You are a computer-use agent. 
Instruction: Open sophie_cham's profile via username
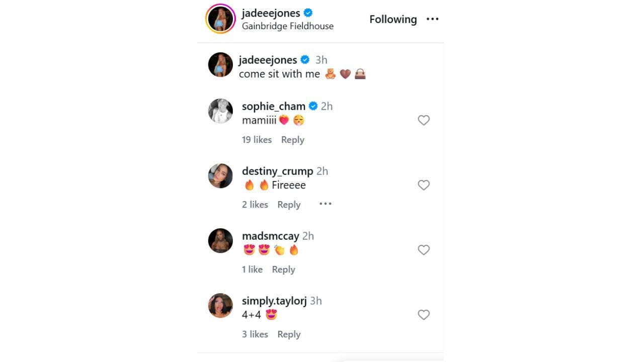click(x=274, y=106)
